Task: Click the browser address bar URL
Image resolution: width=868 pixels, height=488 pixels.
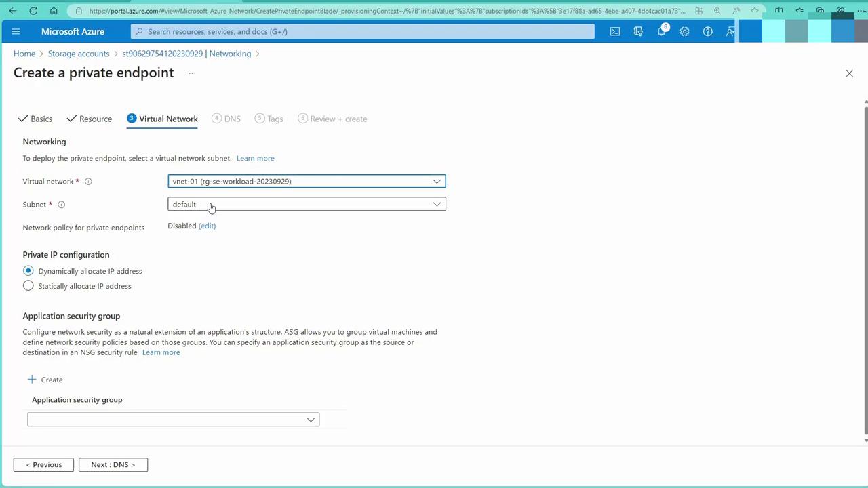Action: click(387, 11)
